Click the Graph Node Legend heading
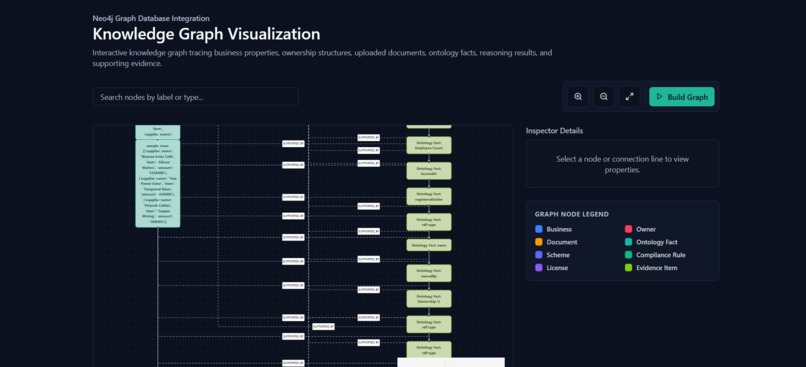 coord(572,214)
